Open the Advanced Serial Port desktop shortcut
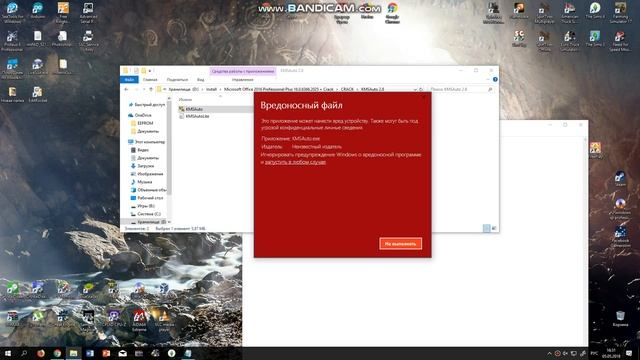 [x=88, y=12]
